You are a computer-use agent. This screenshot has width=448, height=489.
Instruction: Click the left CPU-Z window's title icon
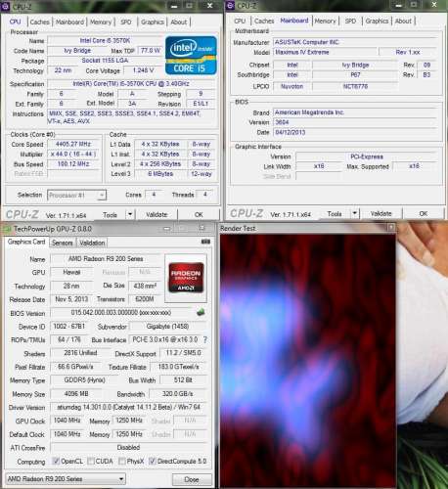(x=6, y=6)
